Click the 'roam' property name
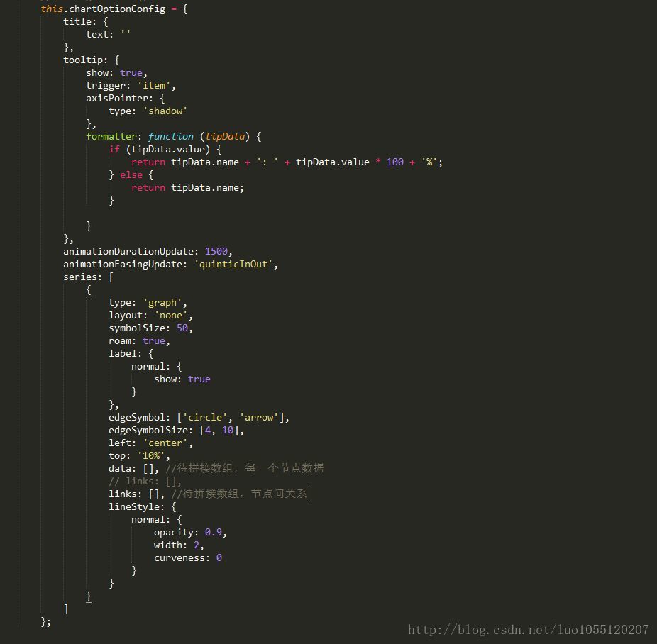This screenshot has height=644, width=657. pos(120,341)
